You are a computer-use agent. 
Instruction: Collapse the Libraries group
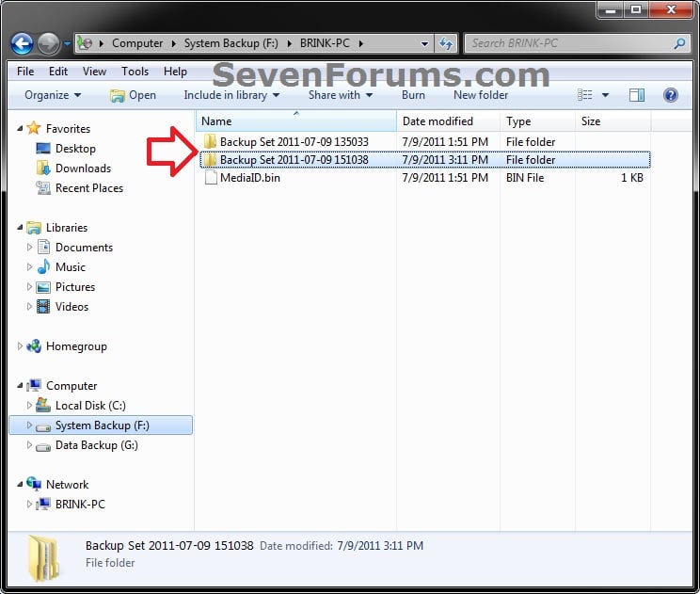coord(20,228)
